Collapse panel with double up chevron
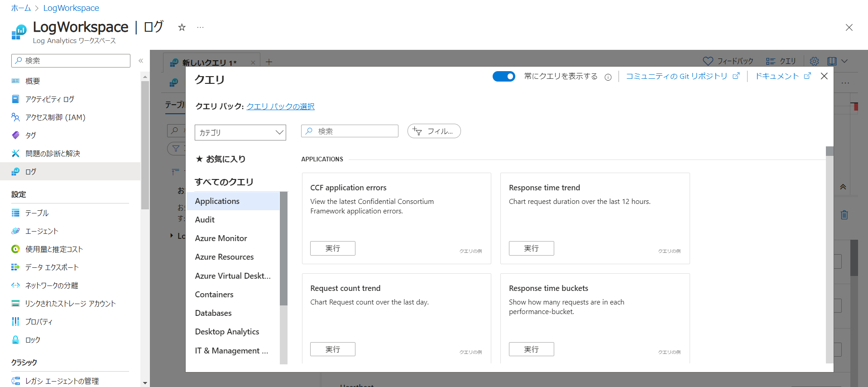The height and width of the screenshot is (387, 868). pos(843,187)
